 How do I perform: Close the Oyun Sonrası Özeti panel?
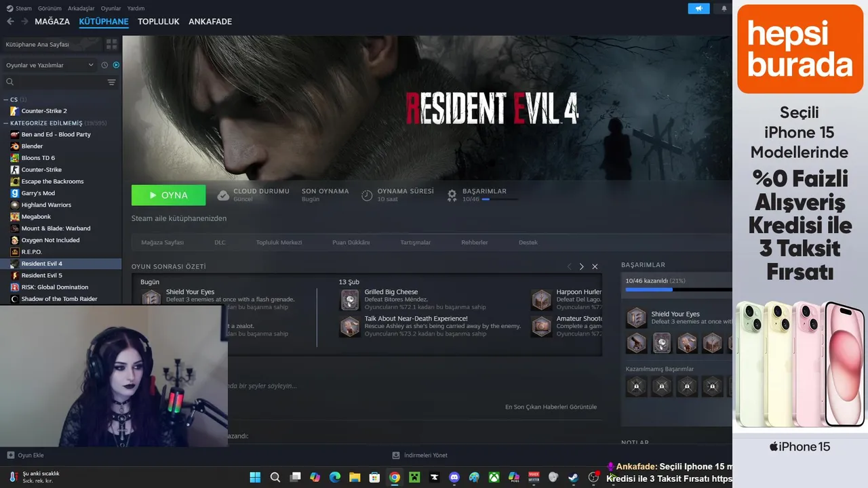(x=595, y=266)
